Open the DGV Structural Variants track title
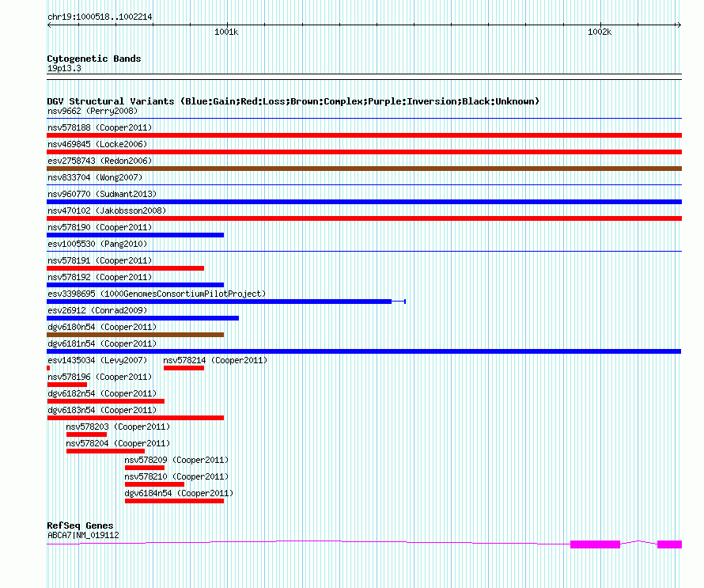Image resolution: width=704 pixels, height=588 pixels. pos(293,101)
